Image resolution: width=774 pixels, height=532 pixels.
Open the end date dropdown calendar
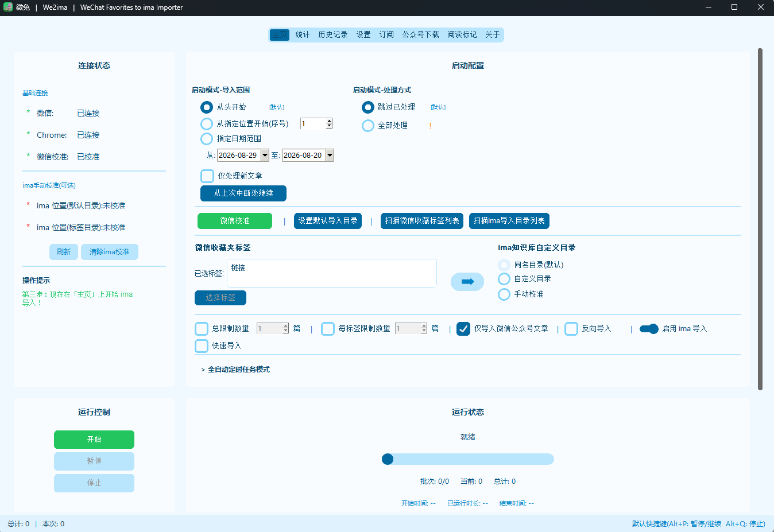coord(330,155)
